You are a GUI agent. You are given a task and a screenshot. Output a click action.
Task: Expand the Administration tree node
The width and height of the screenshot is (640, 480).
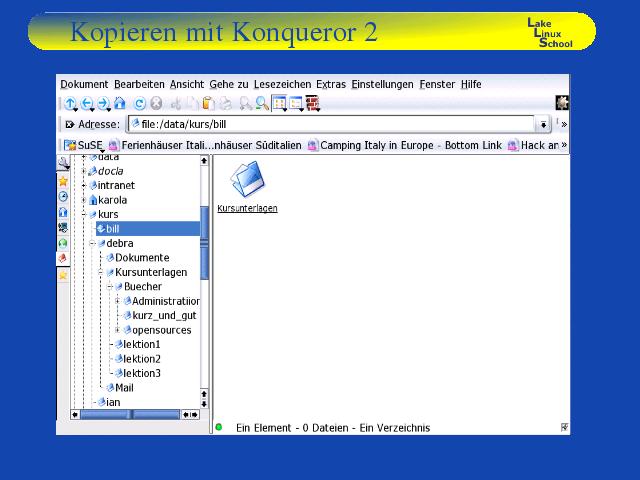point(118,301)
